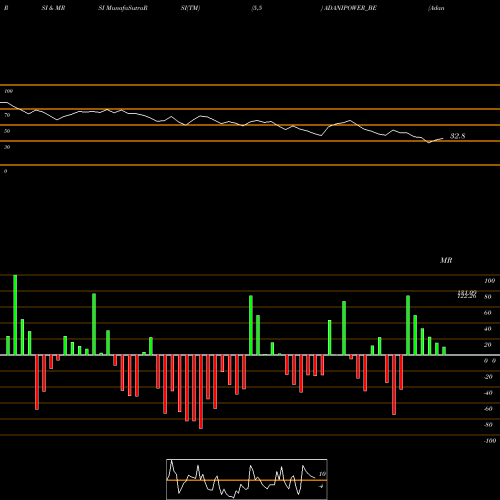
Task: Click the tallest green MR bar near the left
Action: (x=15, y=315)
